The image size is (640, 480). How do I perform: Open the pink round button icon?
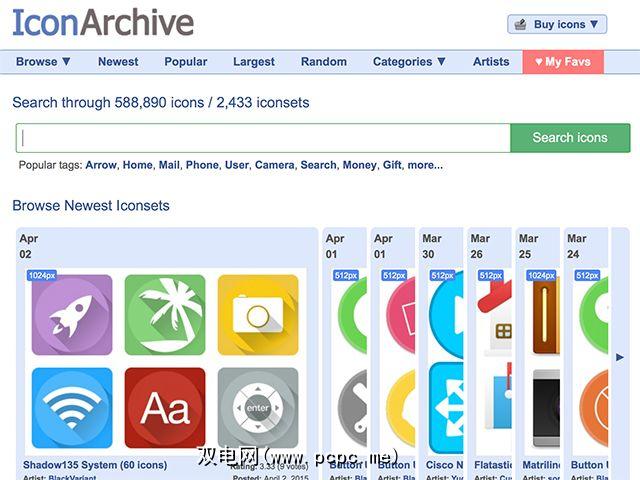pyautogui.click(x=400, y=315)
